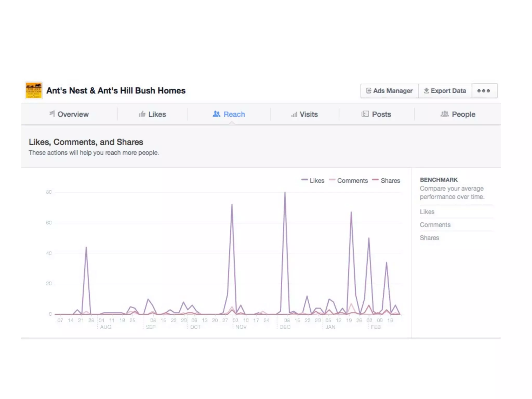Click the Export Data button

click(445, 91)
